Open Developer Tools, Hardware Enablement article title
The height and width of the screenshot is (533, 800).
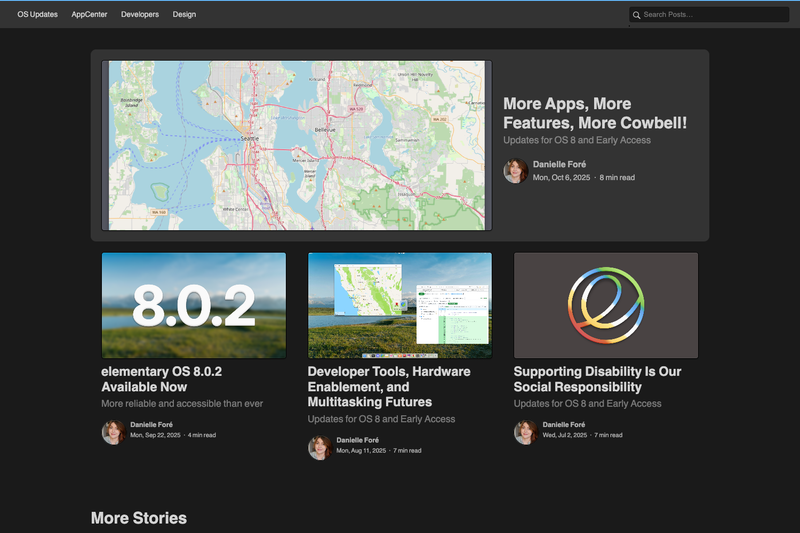pos(389,387)
